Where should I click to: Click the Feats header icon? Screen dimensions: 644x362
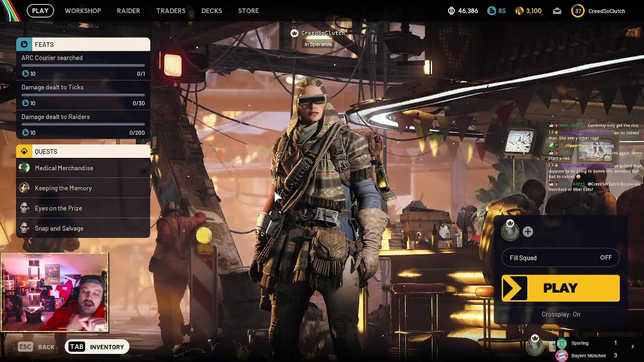24,44
